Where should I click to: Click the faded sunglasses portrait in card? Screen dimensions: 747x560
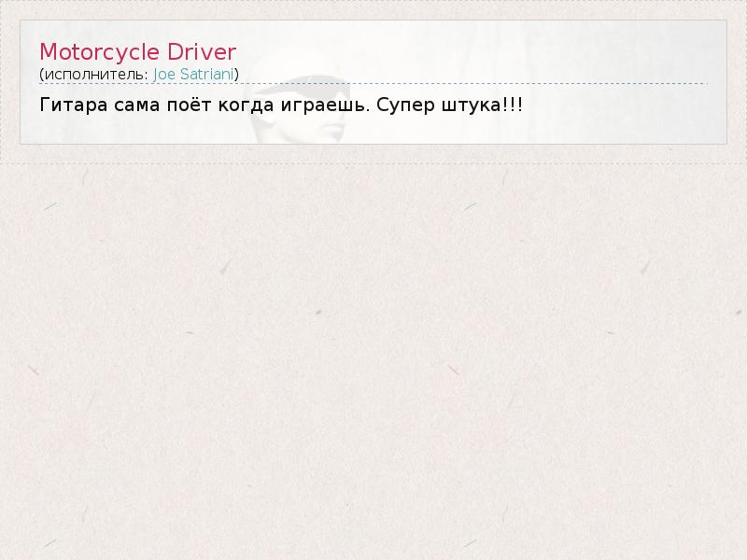(300, 108)
